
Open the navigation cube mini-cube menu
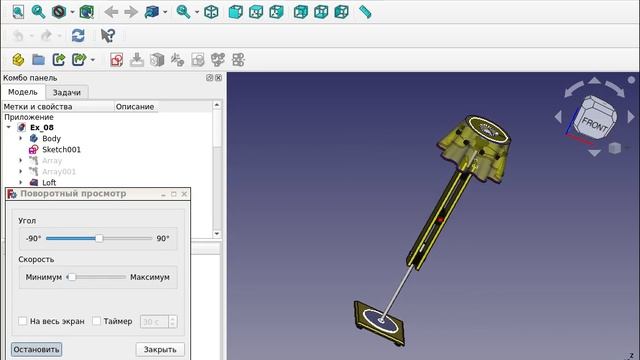pyautogui.click(x=615, y=148)
